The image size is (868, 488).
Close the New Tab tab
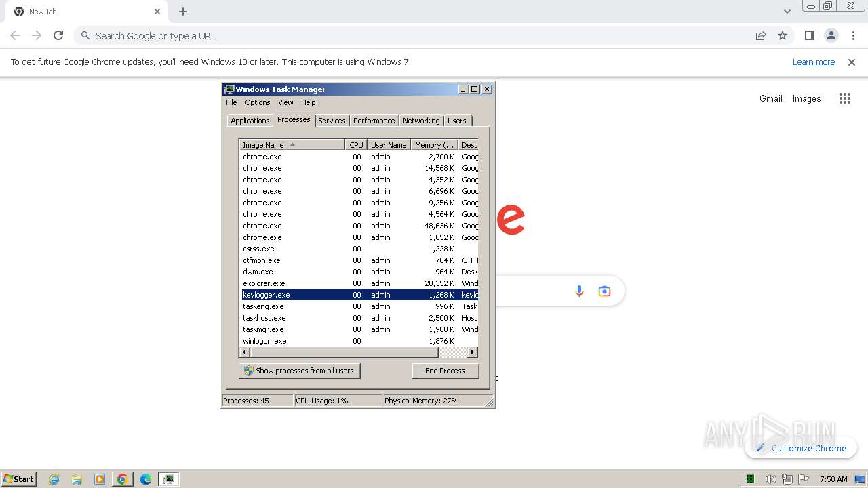tap(157, 12)
